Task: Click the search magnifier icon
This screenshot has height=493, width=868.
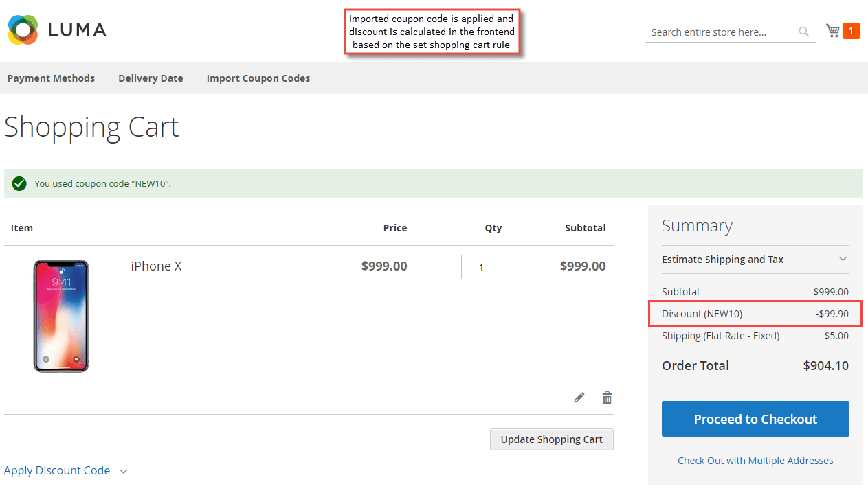Action: 803,32
